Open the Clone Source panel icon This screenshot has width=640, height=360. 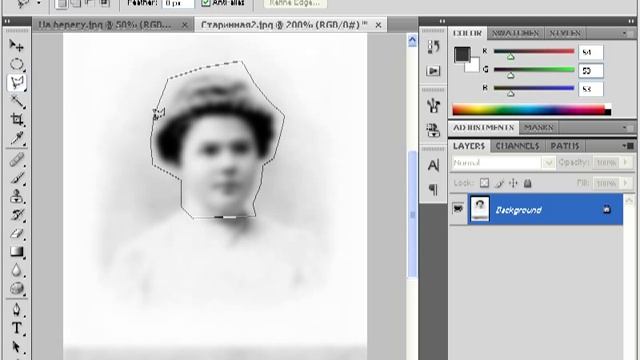click(x=433, y=130)
